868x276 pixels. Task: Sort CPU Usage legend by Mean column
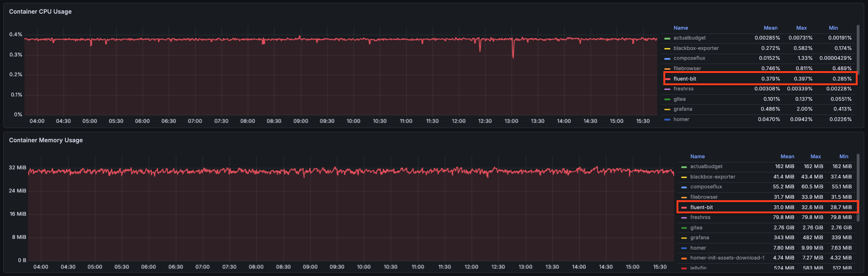pos(771,28)
